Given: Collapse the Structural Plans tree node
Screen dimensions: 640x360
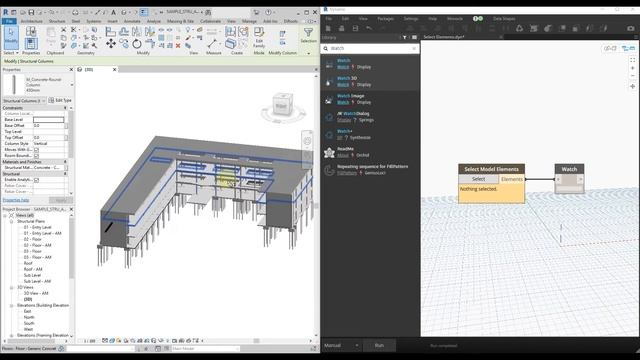Looking at the screenshot, I should coord(11,221).
